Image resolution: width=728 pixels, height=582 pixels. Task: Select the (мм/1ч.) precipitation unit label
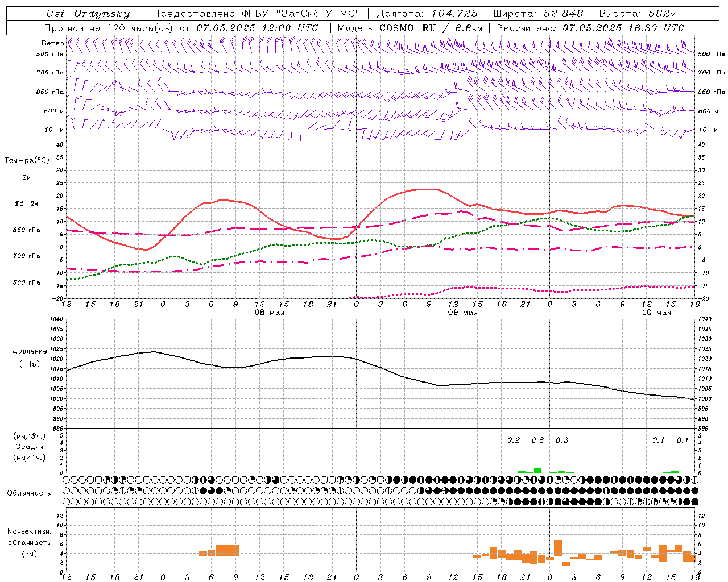(30, 458)
